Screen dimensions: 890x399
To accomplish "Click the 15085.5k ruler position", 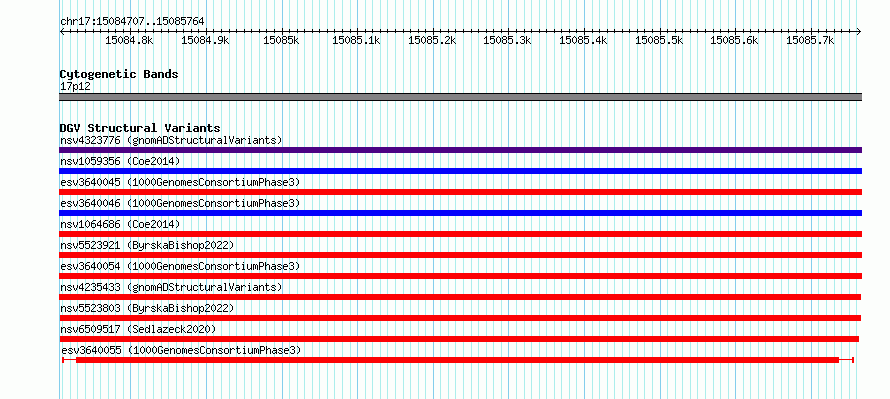I will point(659,40).
